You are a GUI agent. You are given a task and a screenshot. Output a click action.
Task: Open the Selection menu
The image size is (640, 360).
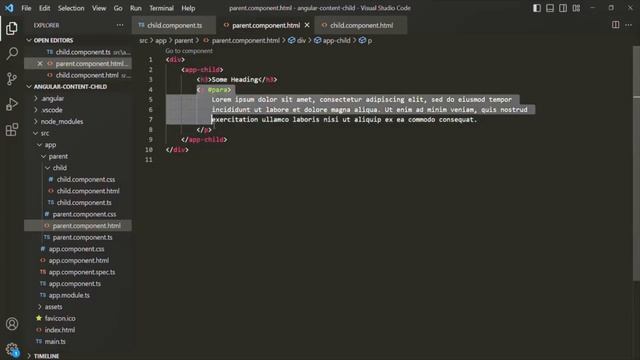pos(71,8)
